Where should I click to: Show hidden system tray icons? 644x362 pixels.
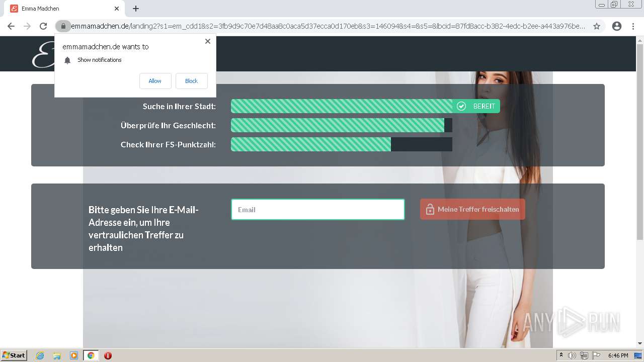[561, 355]
